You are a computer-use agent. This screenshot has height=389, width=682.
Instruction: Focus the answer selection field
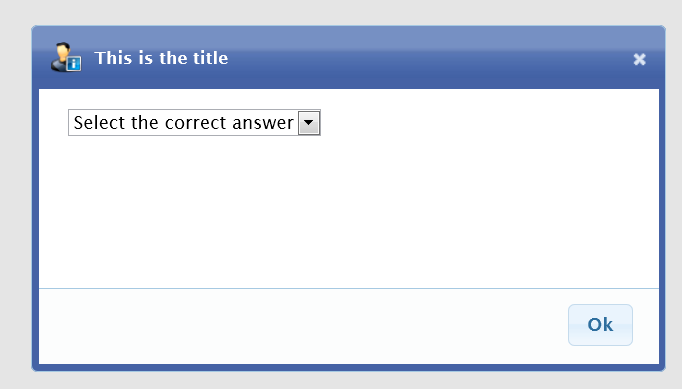click(x=194, y=123)
